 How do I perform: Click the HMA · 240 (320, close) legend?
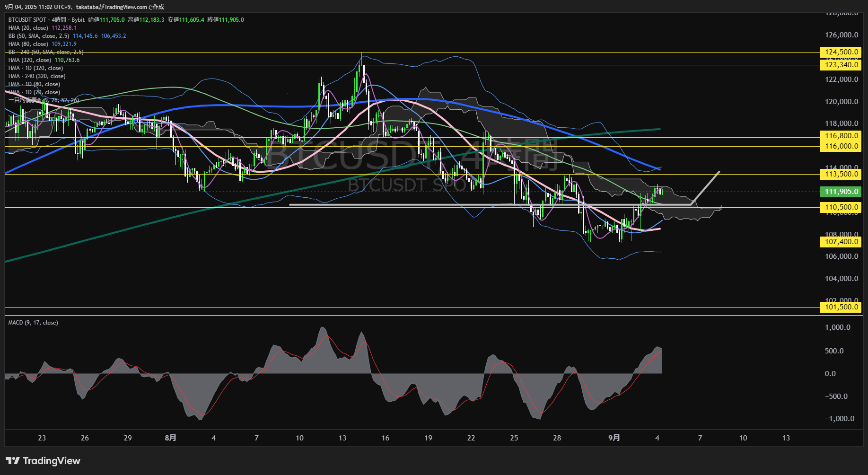coord(37,76)
